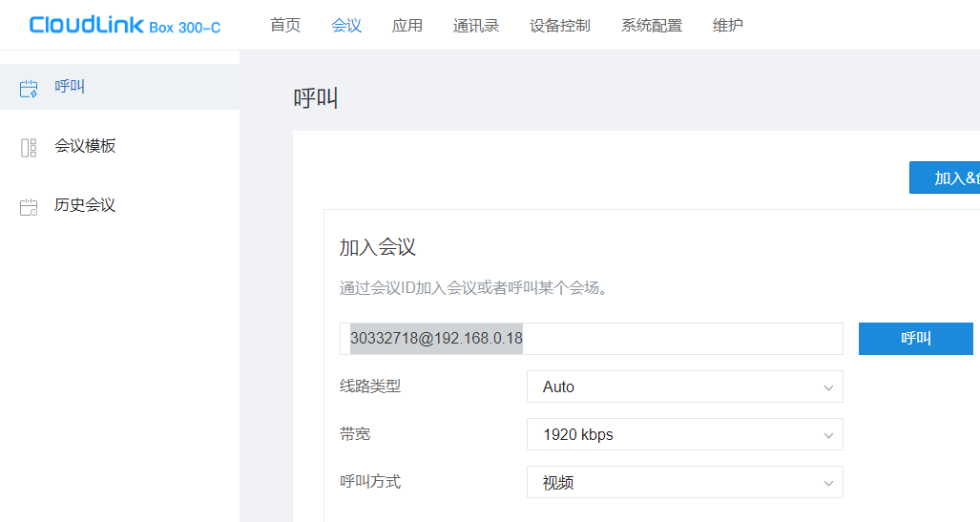Open 历史会议 label in the sidebar
The width and height of the screenshot is (980, 522).
(x=85, y=205)
